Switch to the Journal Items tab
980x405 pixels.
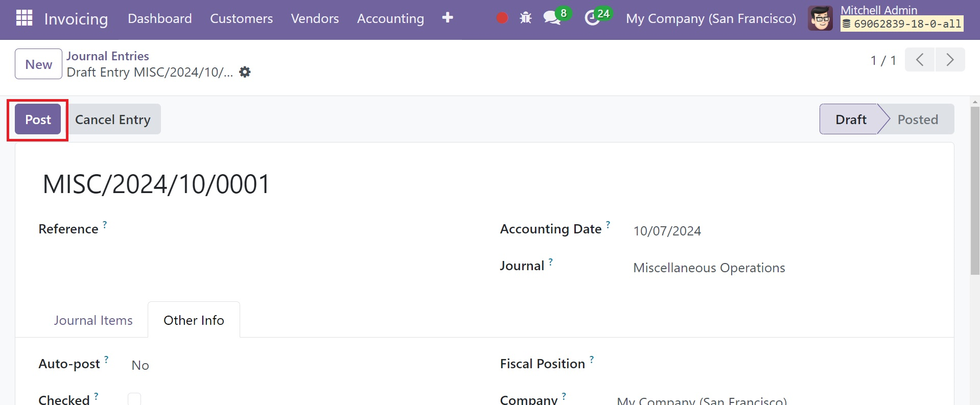tap(93, 320)
